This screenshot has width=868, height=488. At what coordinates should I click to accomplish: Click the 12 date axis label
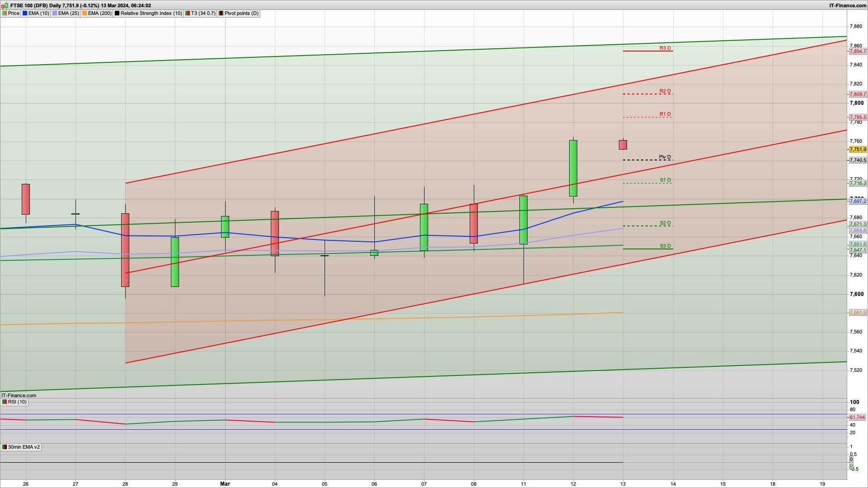click(573, 483)
